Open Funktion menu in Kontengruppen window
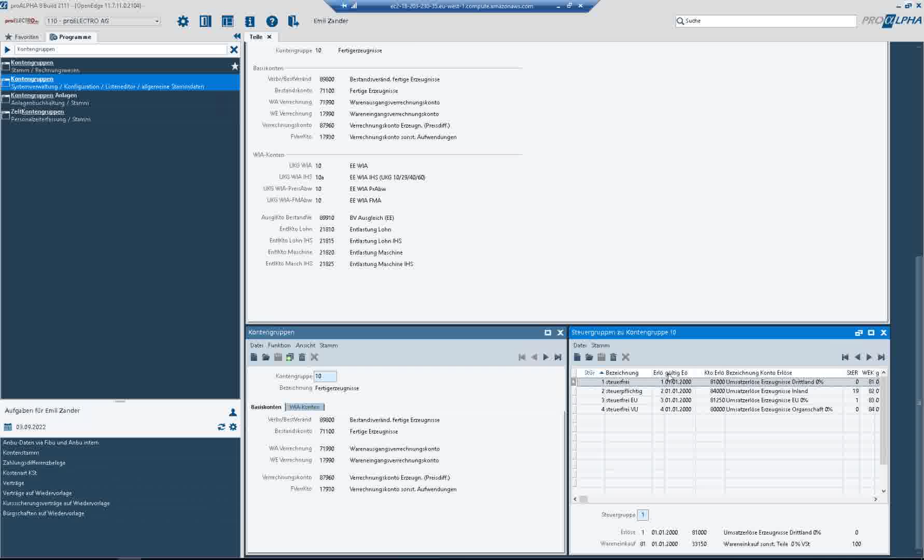The height and width of the screenshot is (560, 924). tap(279, 345)
